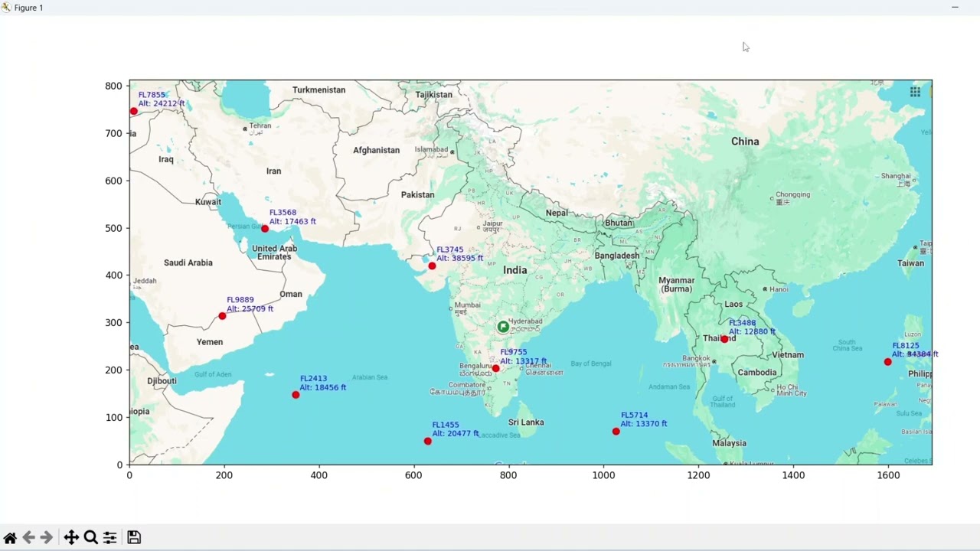The image size is (980, 551).
Task: Click the x-axis tick label 1000
Action: tap(603, 475)
